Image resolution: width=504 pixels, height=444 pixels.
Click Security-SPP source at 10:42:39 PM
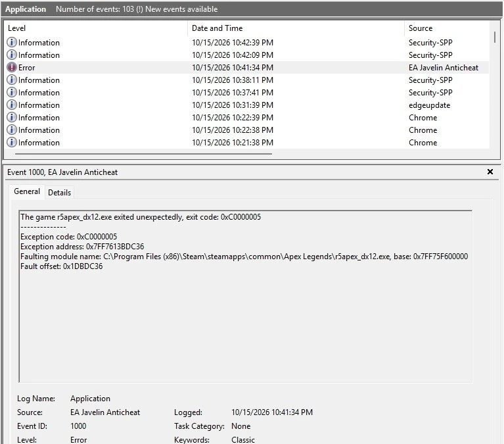pyautogui.click(x=430, y=43)
